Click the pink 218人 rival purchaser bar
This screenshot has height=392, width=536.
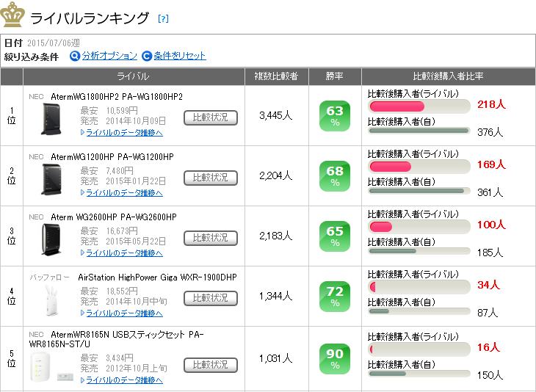click(x=397, y=106)
